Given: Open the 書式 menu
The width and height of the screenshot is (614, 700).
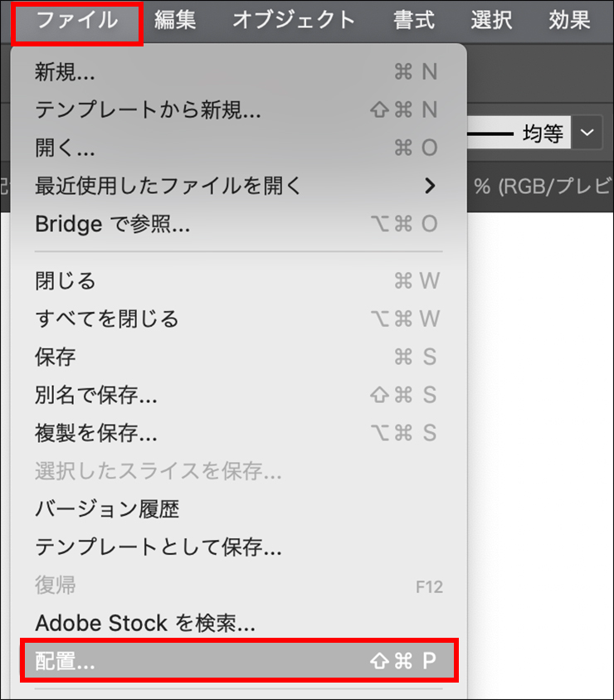Looking at the screenshot, I should click(414, 21).
